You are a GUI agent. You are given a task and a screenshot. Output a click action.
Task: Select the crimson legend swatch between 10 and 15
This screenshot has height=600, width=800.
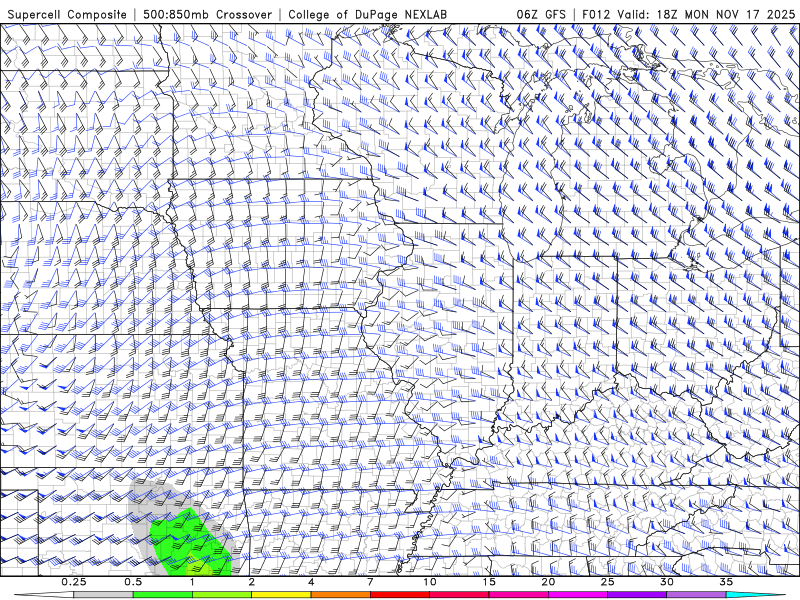(459, 595)
